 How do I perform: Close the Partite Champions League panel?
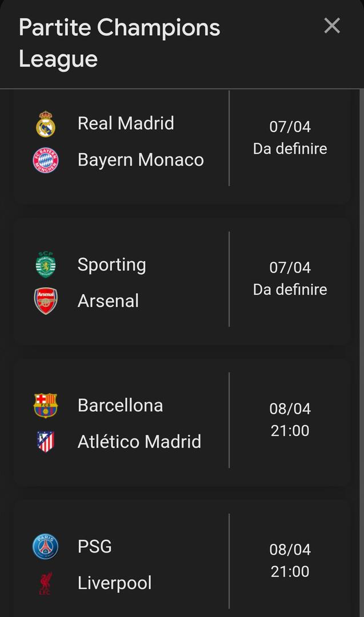(332, 26)
